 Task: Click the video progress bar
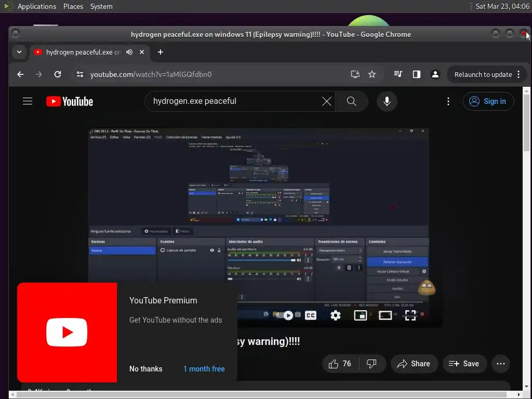[x=330, y=302]
